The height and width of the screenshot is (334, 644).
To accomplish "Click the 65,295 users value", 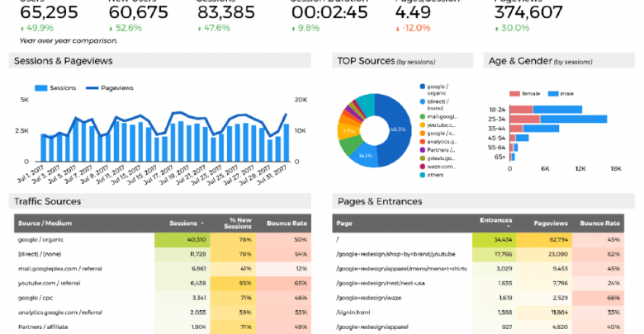I will tap(49, 12).
